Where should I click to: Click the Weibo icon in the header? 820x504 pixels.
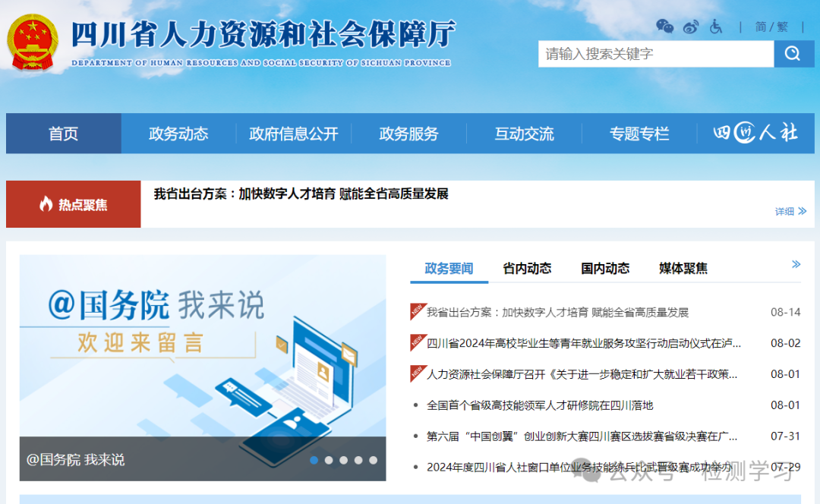pos(691,27)
